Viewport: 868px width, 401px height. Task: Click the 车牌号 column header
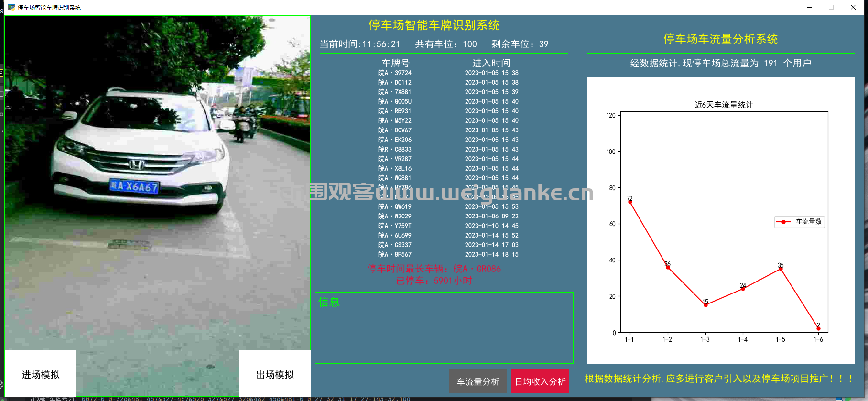click(x=396, y=63)
